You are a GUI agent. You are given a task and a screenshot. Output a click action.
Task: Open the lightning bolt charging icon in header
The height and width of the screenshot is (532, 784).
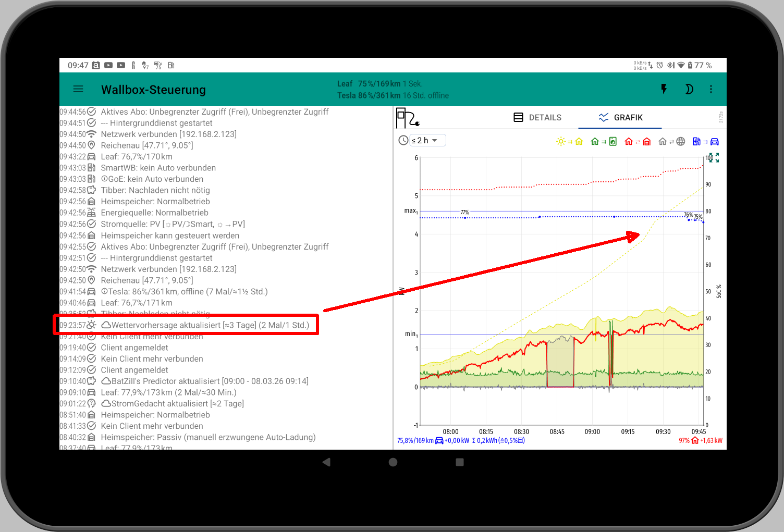[664, 89]
